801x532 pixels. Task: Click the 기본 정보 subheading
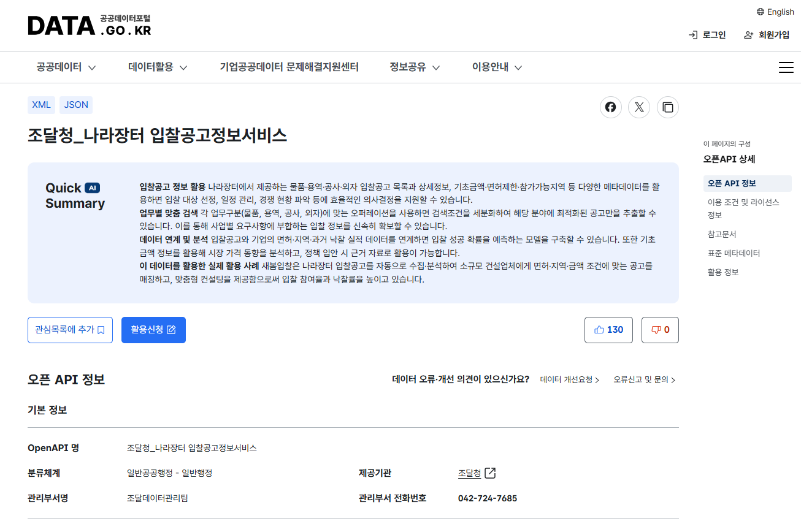(47, 410)
